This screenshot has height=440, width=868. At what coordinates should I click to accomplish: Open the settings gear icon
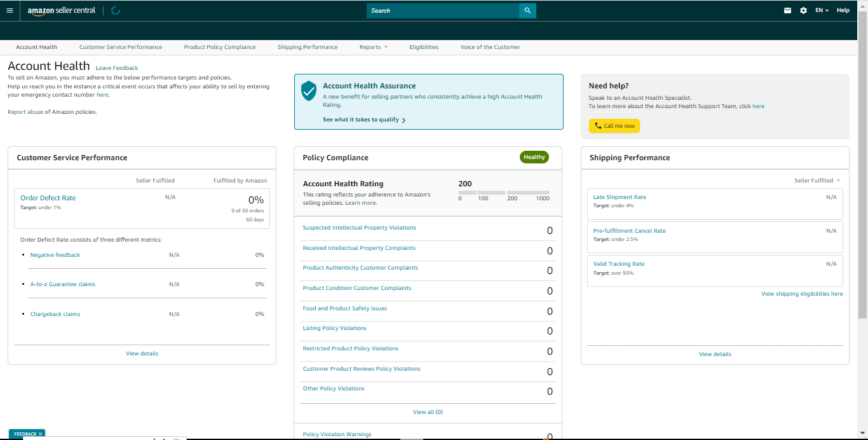pos(803,10)
